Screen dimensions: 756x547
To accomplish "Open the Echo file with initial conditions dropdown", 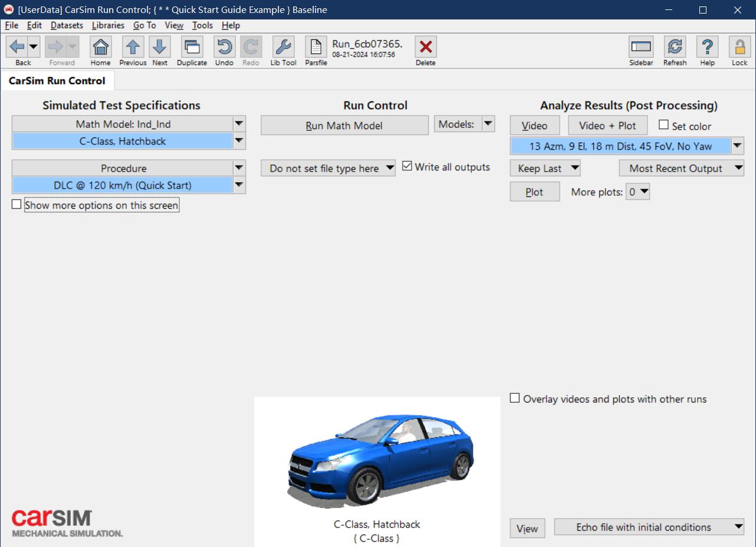I will point(649,527).
